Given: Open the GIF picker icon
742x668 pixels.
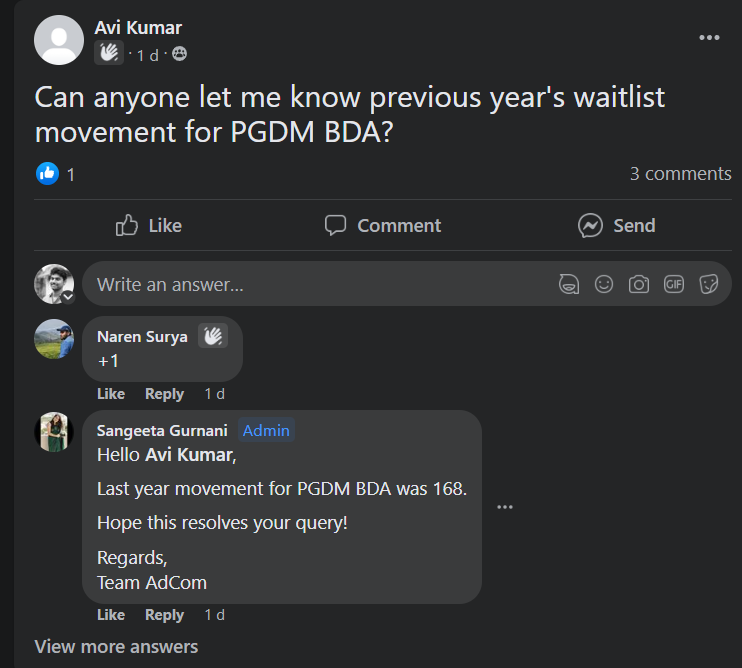Looking at the screenshot, I should [x=674, y=284].
